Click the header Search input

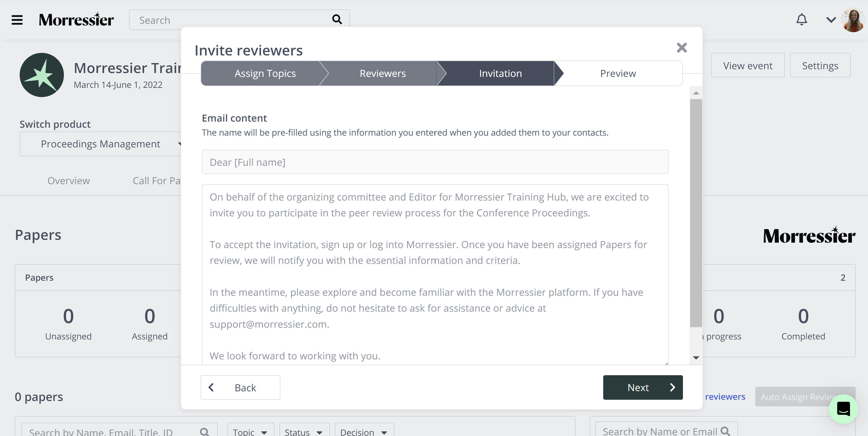pyautogui.click(x=239, y=19)
